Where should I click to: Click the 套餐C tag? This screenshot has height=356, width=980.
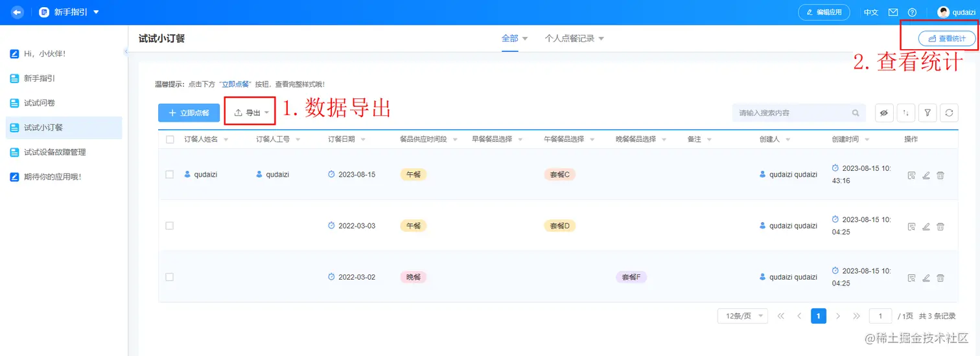tap(559, 175)
